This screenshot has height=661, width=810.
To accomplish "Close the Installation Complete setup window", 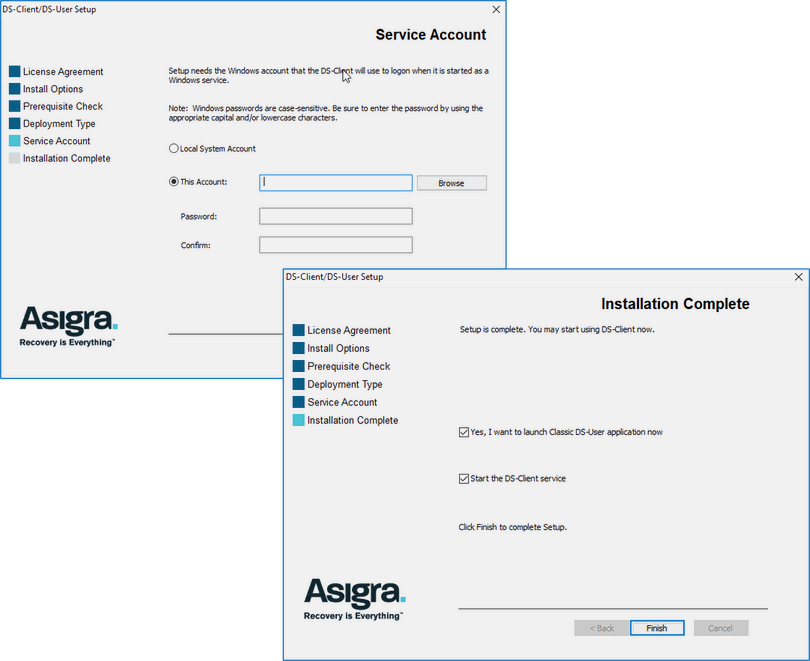I will pyautogui.click(x=799, y=277).
